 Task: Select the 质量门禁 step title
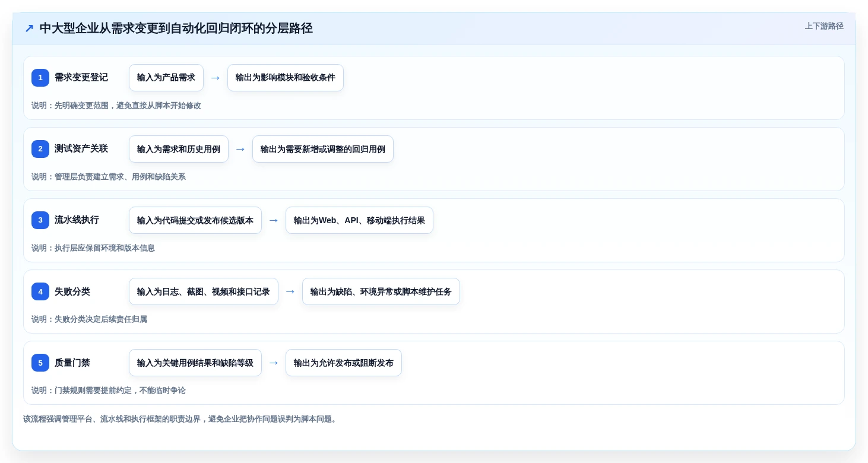72,363
